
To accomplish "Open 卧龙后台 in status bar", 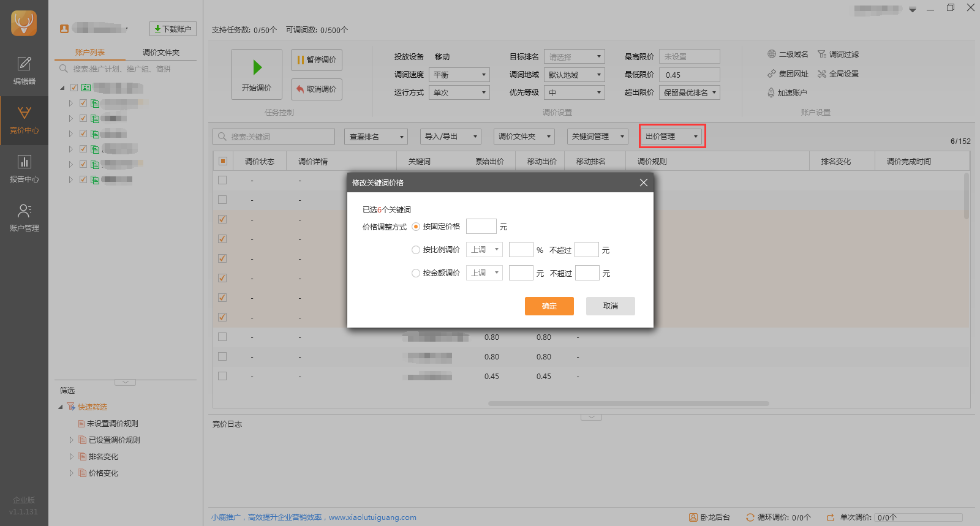I will click(x=709, y=517).
